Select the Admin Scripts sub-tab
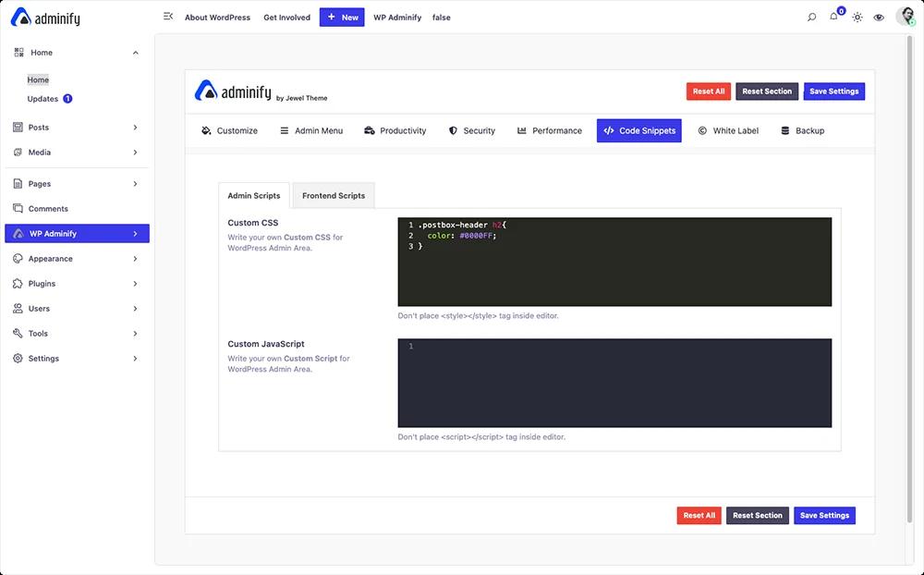This screenshot has height=575, width=924. [x=254, y=196]
